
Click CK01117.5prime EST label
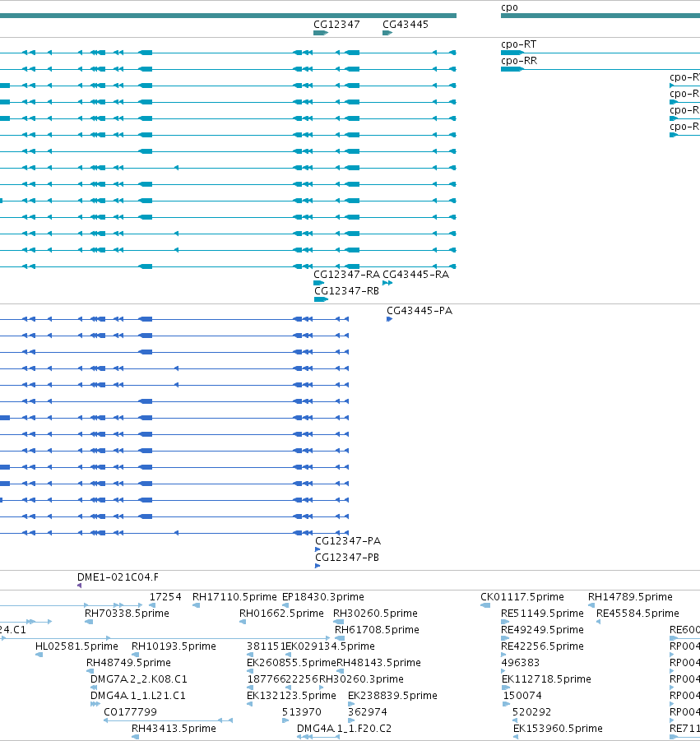pyautogui.click(x=522, y=597)
